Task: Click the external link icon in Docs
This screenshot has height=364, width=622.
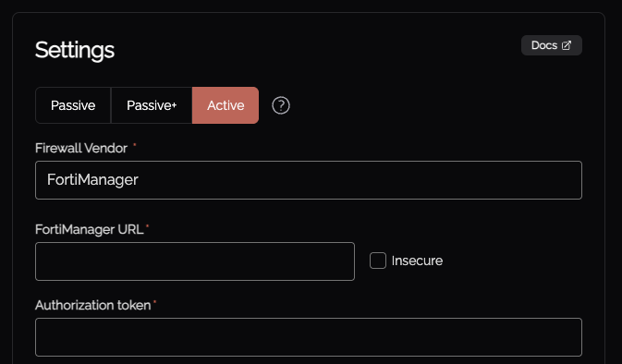Action: pos(567,45)
